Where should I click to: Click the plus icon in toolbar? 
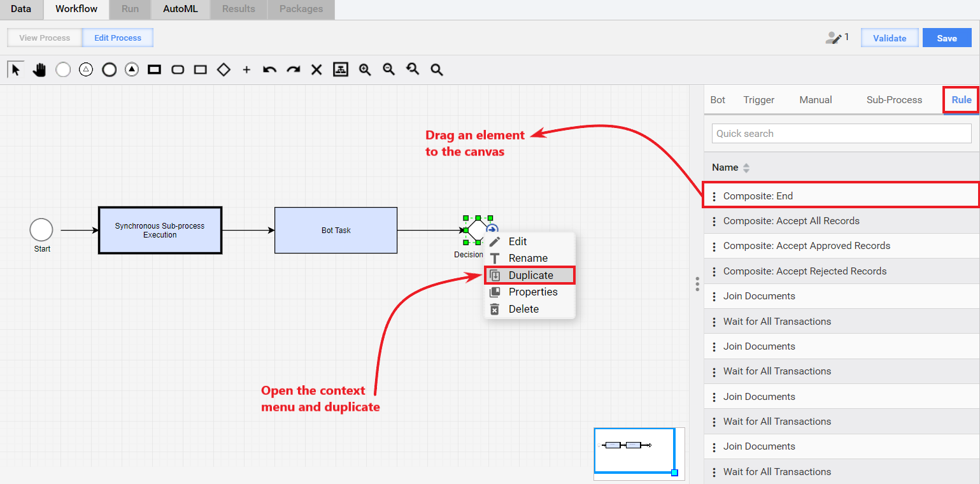[246, 69]
